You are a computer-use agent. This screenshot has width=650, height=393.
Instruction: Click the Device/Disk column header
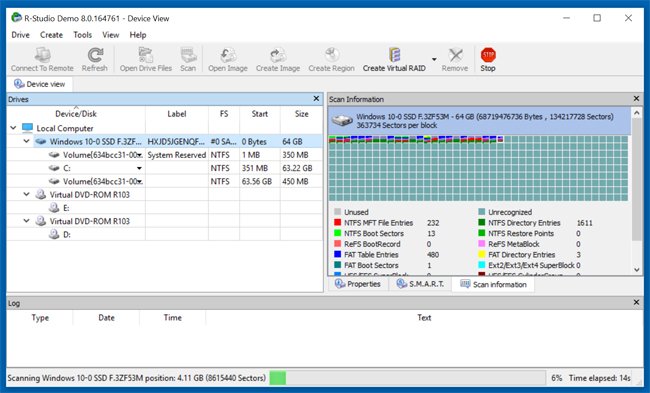76,114
